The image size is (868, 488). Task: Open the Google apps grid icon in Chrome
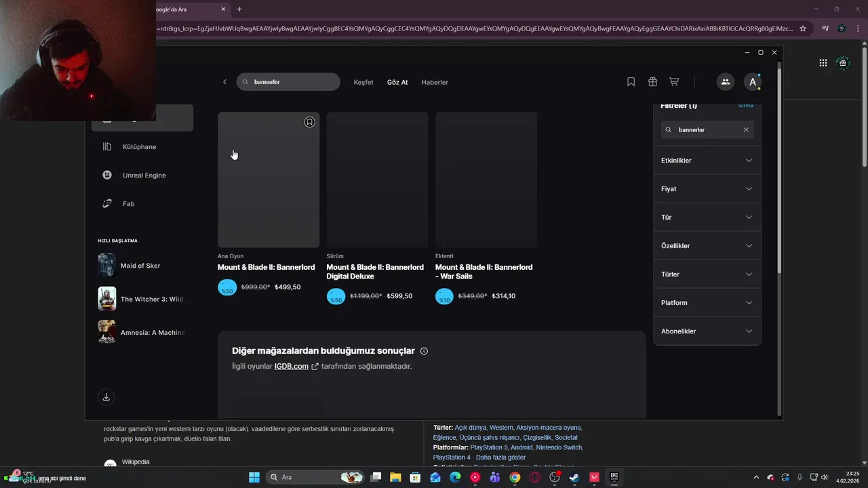[x=823, y=63]
